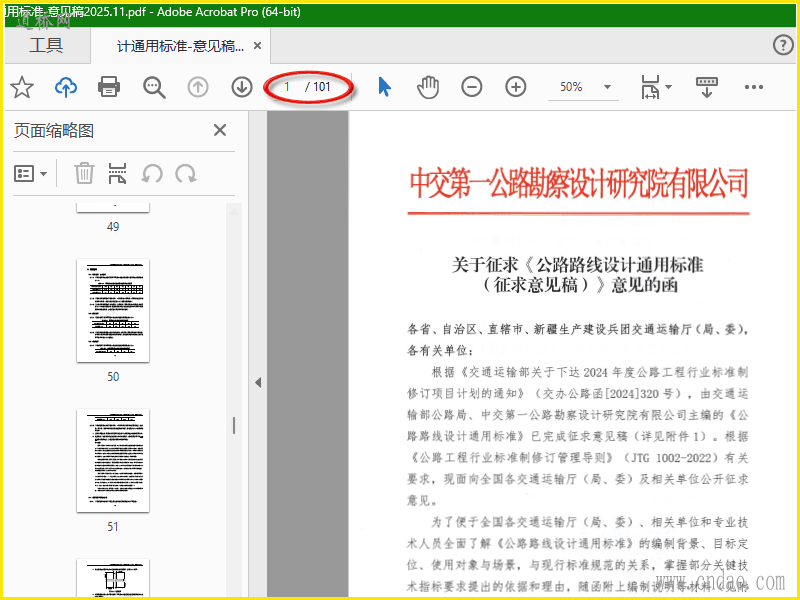Open more tools ellipsis menu
This screenshot has width=800, height=600.
(x=754, y=87)
